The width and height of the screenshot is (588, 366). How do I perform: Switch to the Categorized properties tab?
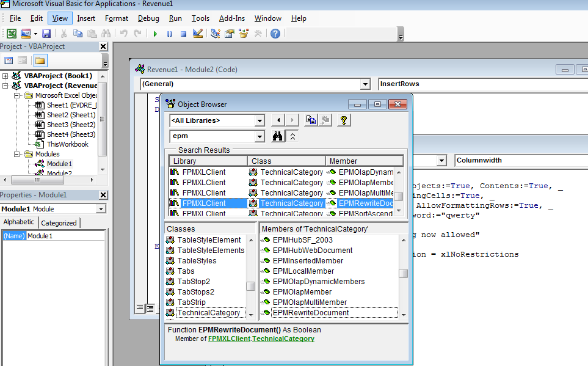[x=59, y=223]
